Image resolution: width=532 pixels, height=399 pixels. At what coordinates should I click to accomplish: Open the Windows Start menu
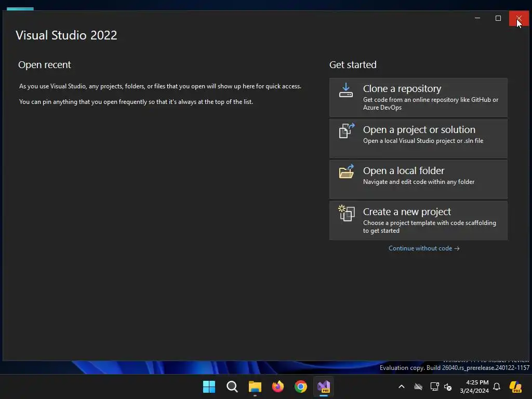[209, 387]
